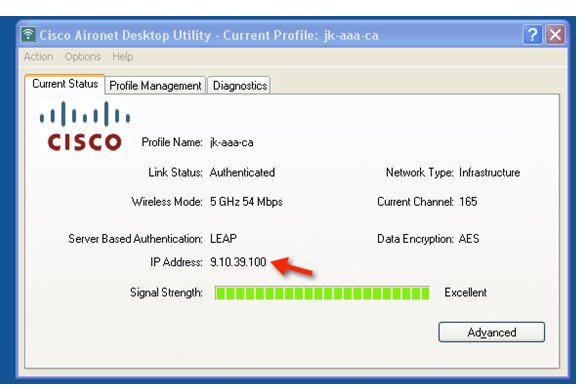Click the Cisco logo image
584x388 pixels.
click(x=85, y=126)
